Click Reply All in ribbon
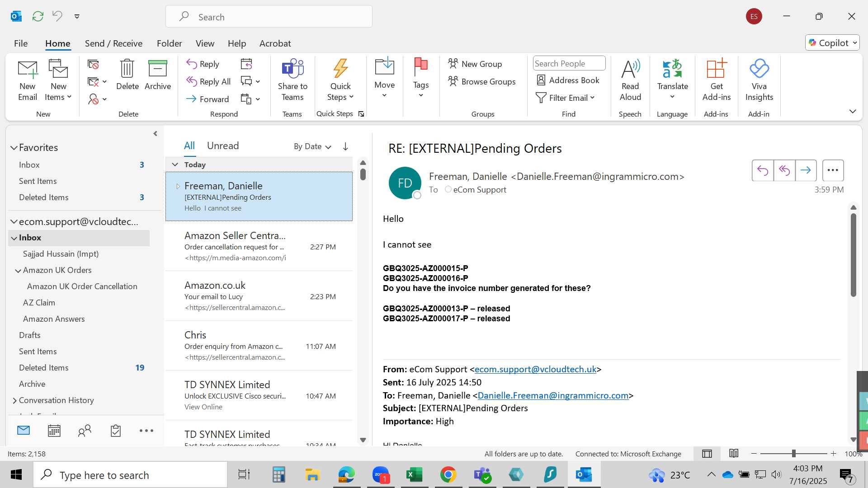 (208, 81)
